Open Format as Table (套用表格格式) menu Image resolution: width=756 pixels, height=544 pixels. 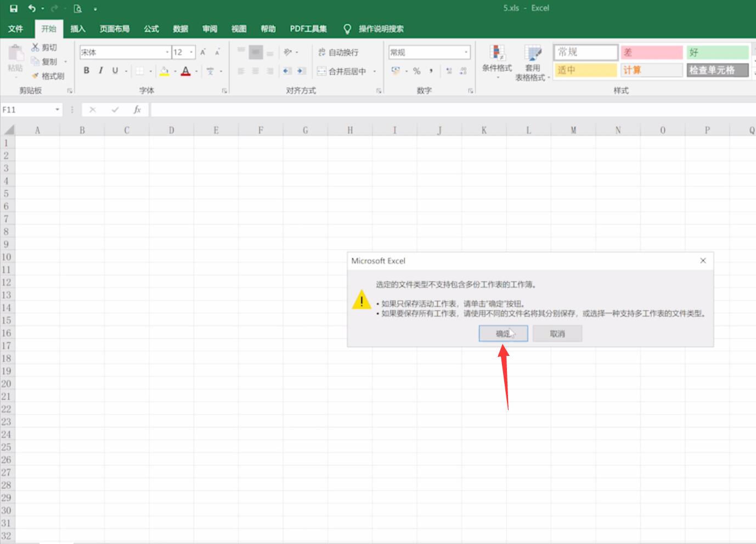[532, 63]
